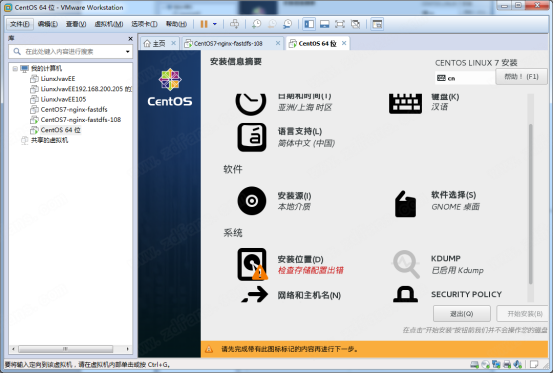The image size is (553, 373).
Task: Open the power options dropdown arrow
Action: click(215, 24)
